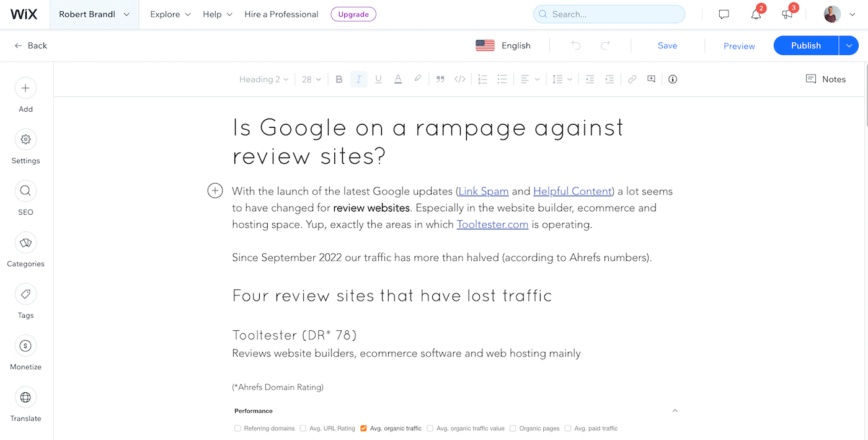The height and width of the screenshot is (440, 868).
Task: Open the text color tool
Action: click(398, 79)
